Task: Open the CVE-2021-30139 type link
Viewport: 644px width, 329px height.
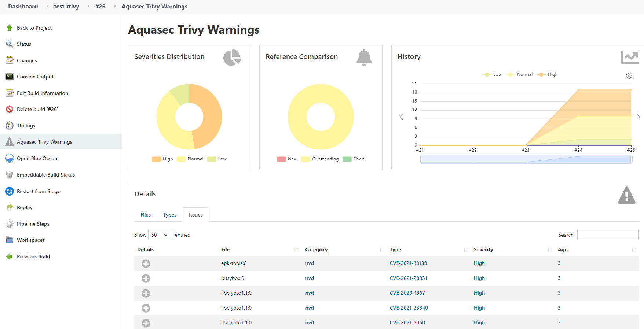Action: coord(408,263)
